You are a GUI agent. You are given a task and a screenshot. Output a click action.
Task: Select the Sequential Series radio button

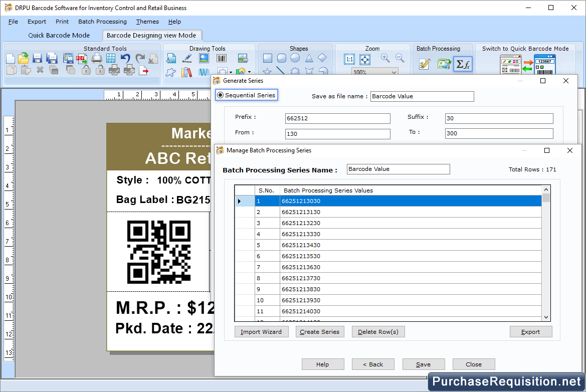(x=221, y=95)
